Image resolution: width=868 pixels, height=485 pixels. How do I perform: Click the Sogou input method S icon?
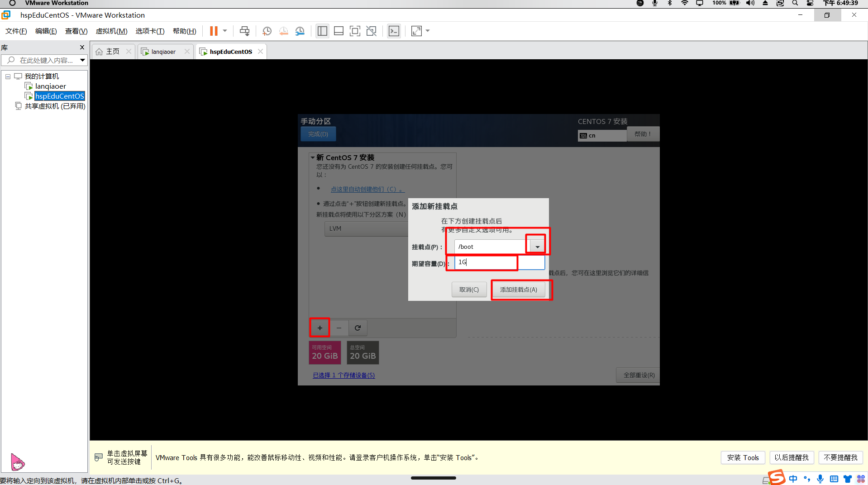tap(777, 477)
